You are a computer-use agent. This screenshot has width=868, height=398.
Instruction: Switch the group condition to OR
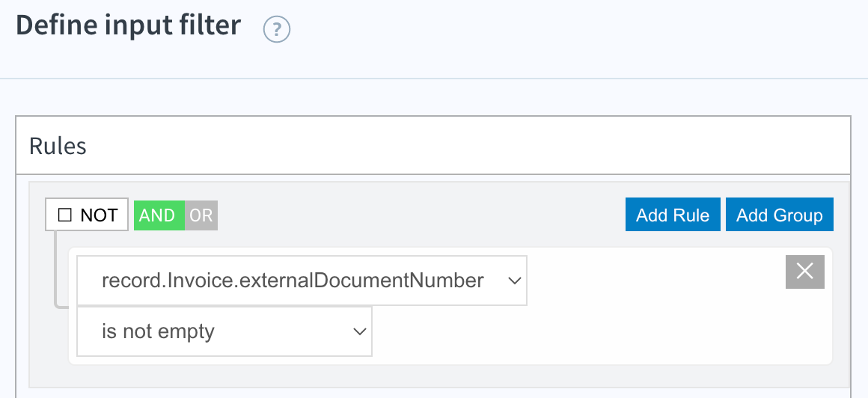201,215
